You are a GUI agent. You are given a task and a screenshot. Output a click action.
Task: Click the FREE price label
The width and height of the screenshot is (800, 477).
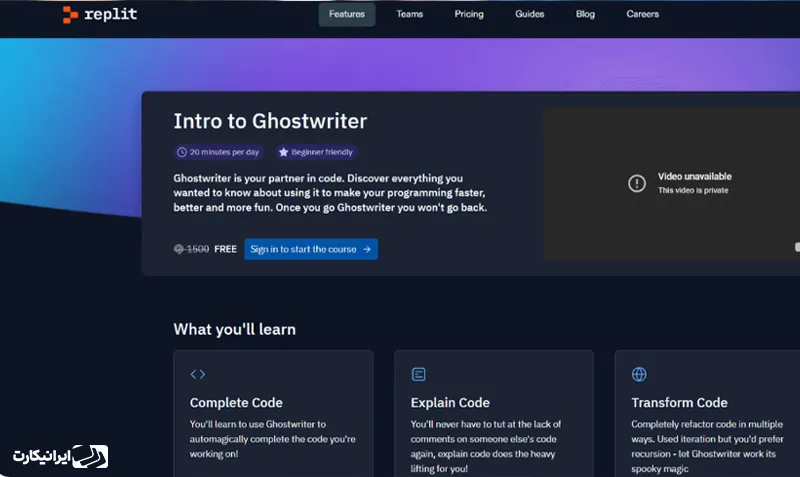pos(226,249)
